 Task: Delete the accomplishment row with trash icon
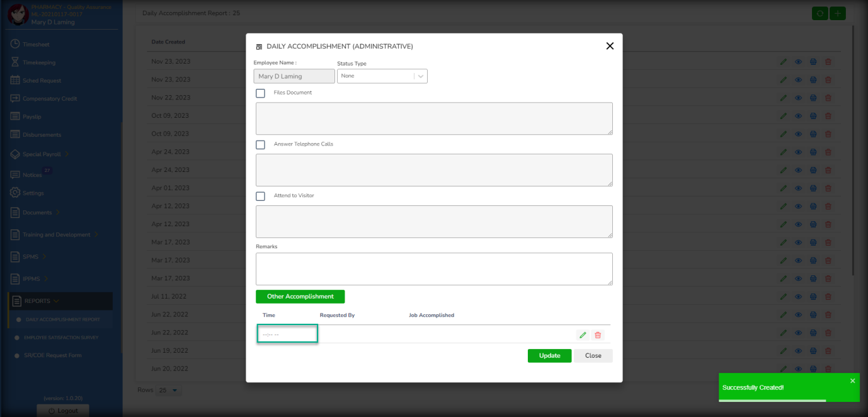pos(598,335)
